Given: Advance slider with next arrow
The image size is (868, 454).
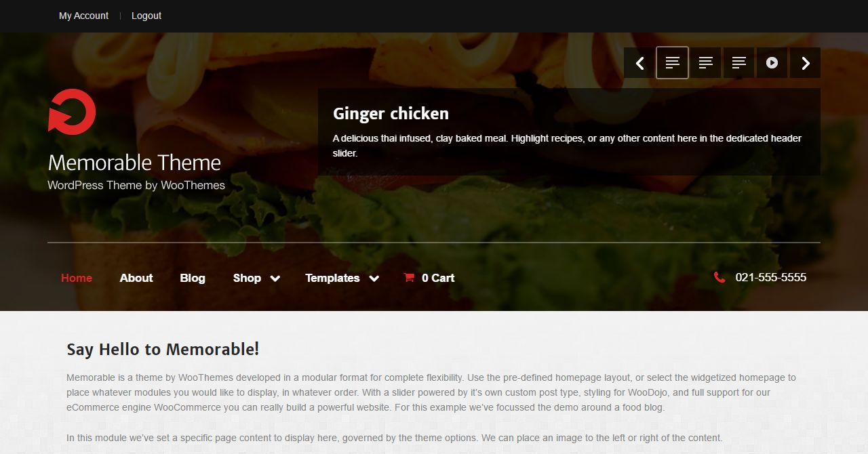Looking at the screenshot, I should click(805, 63).
